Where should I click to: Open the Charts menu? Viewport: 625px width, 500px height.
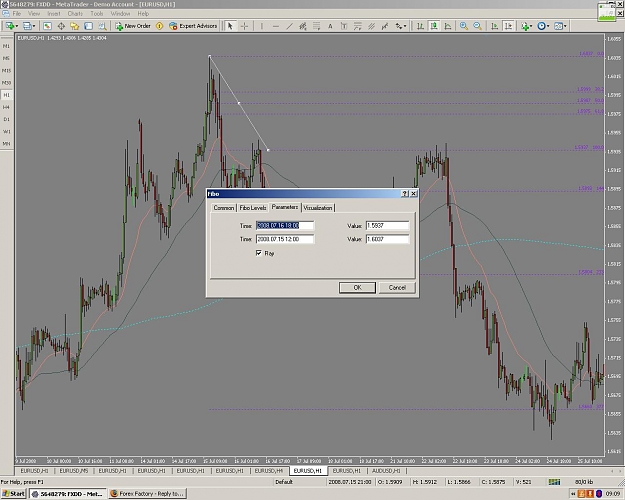(x=75, y=14)
